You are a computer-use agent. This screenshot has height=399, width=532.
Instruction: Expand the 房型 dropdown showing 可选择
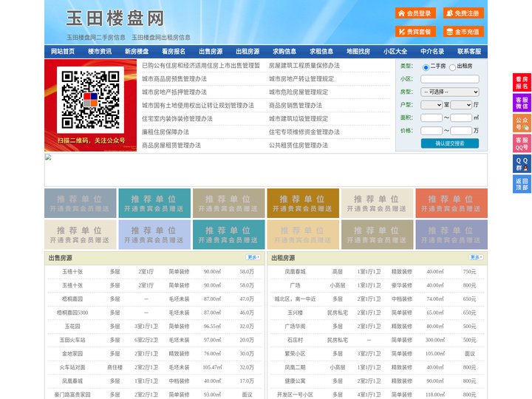[450, 92]
